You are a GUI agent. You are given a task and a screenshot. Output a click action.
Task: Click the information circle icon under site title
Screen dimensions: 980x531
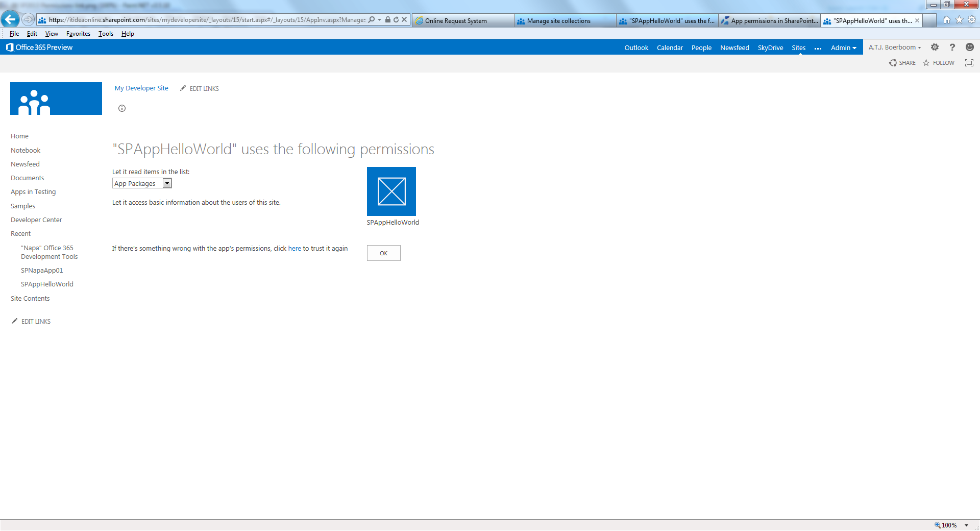[122, 108]
